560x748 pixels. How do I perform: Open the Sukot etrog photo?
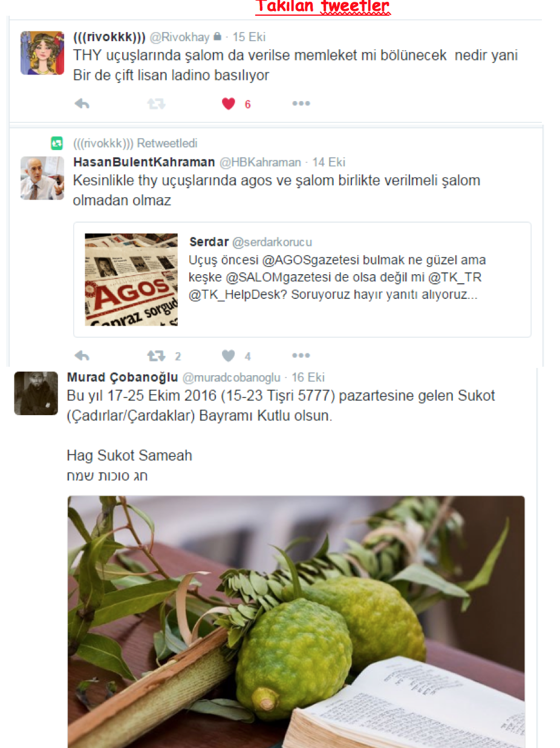(296, 622)
